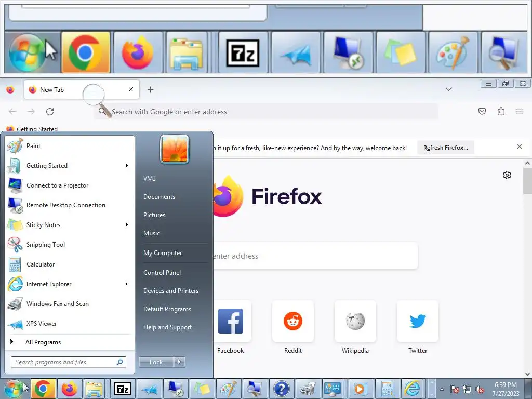Open Windows Explorer from the taskbar

point(94,389)
